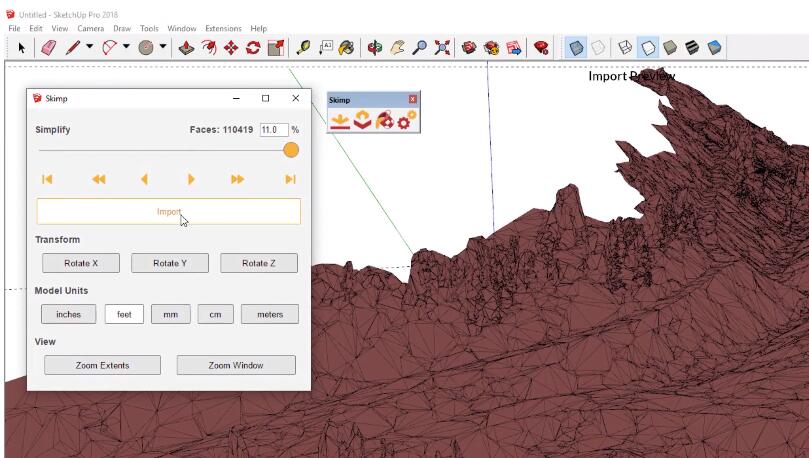
Task: Open the Extension Warehouse icon
Action: [492, 48]
